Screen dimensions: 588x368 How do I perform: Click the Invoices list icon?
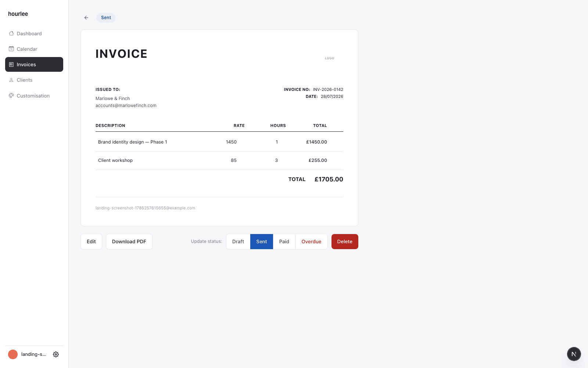pyautogui.click(x=11, y=64)
